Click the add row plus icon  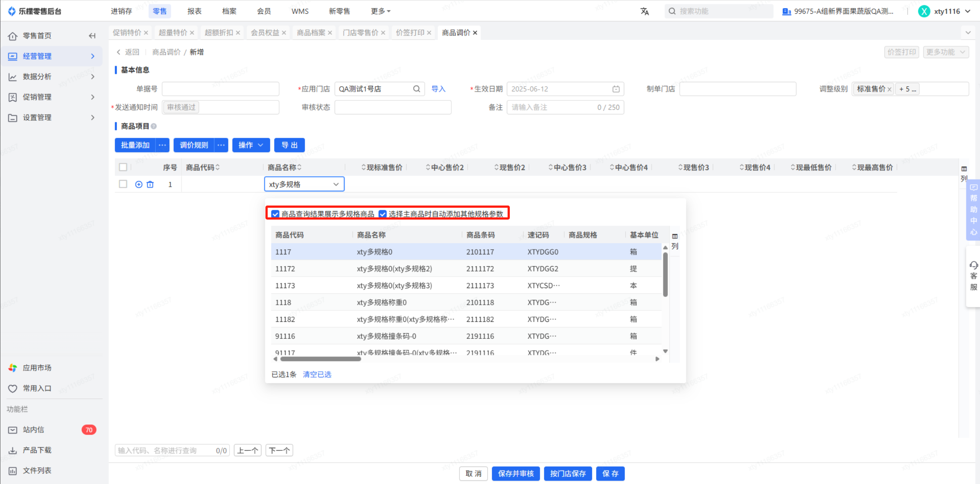coord(139,184)
